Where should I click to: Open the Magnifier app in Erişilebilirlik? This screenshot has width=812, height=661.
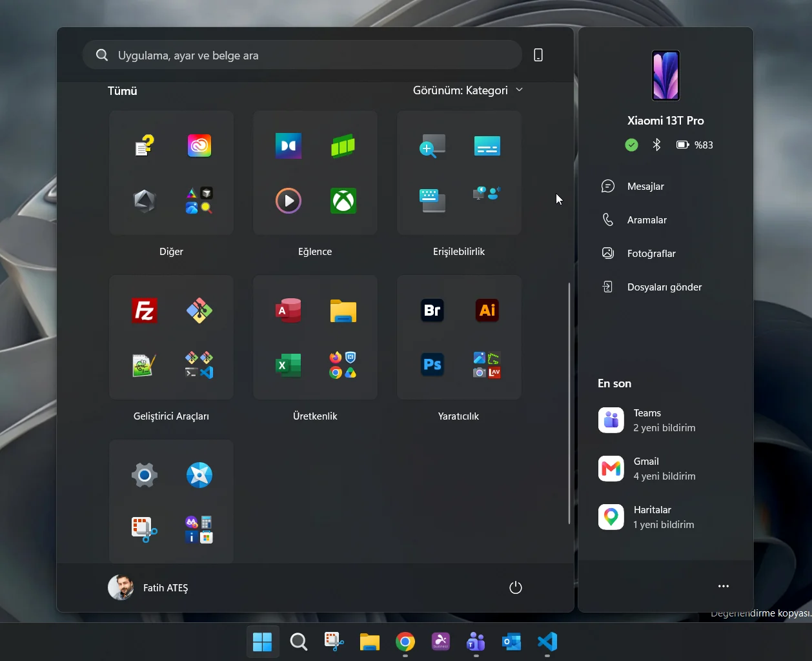pyautogui.click(x=432, y=146)
